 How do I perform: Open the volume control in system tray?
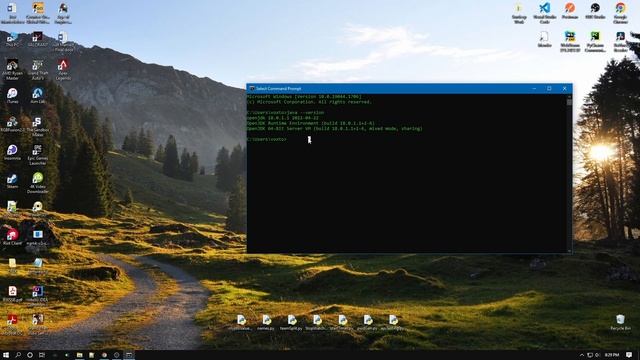[598, 355]
